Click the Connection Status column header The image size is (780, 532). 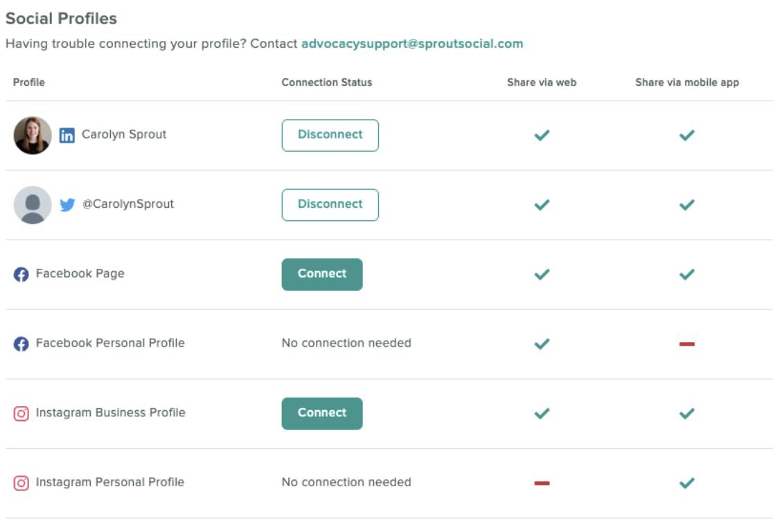pos(327,82)
